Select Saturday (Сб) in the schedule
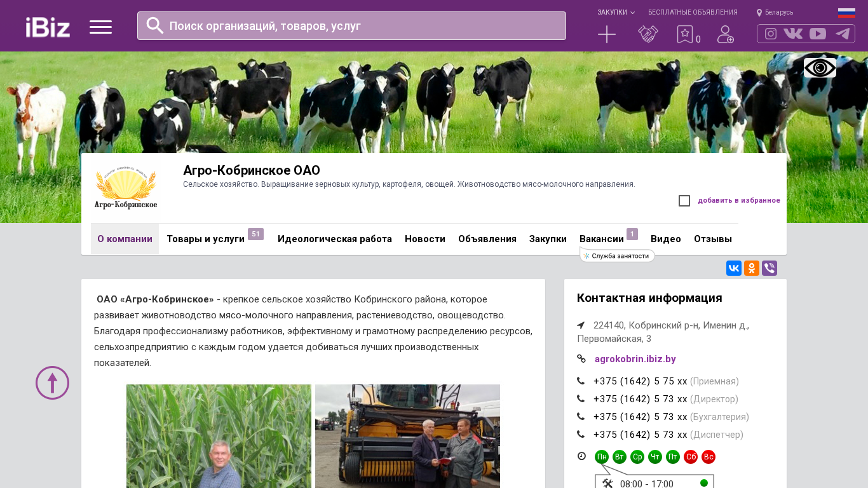Viewport: 868px width, 488px height. [x=691, y=457]
